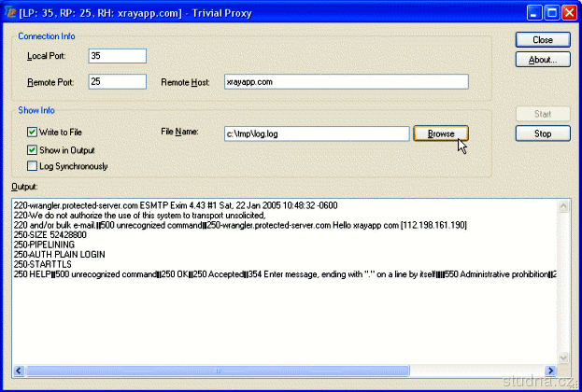Image resolution: width=582 pixels, height=392 pixels.
Task: Click the Stop button
Action: (543, 133)
